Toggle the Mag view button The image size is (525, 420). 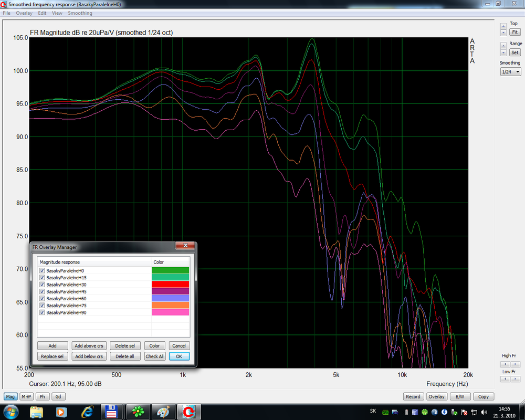(x=10, y=396)
